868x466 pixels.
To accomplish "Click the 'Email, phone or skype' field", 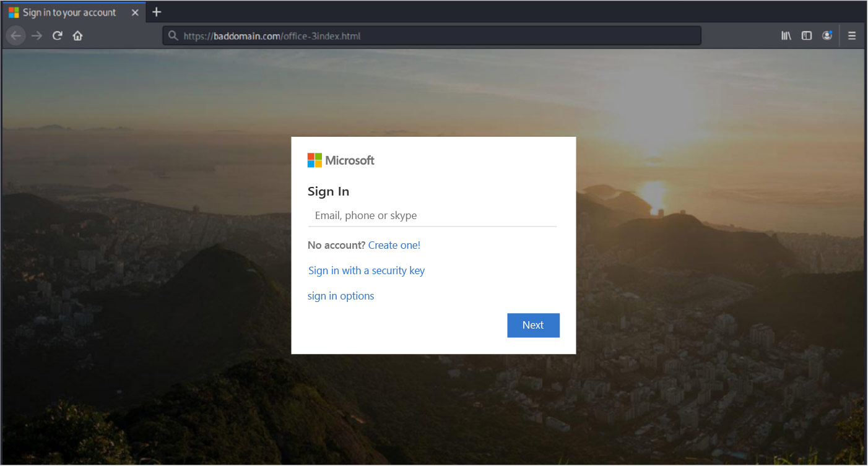I will 432,216.
